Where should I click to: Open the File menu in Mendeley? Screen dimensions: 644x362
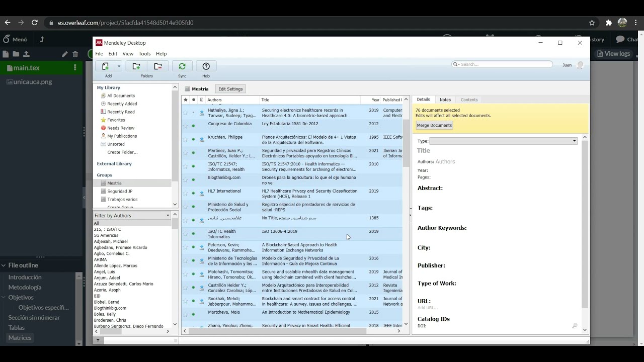99,54
